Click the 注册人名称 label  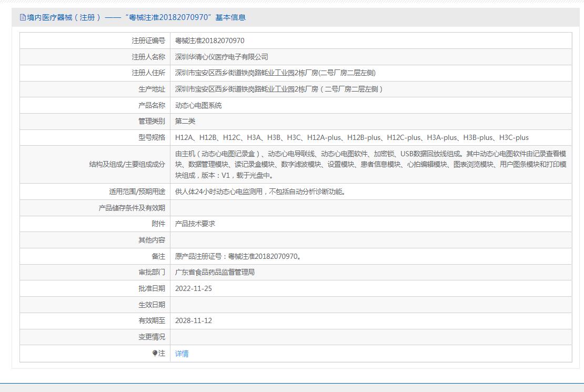[148, 57]
